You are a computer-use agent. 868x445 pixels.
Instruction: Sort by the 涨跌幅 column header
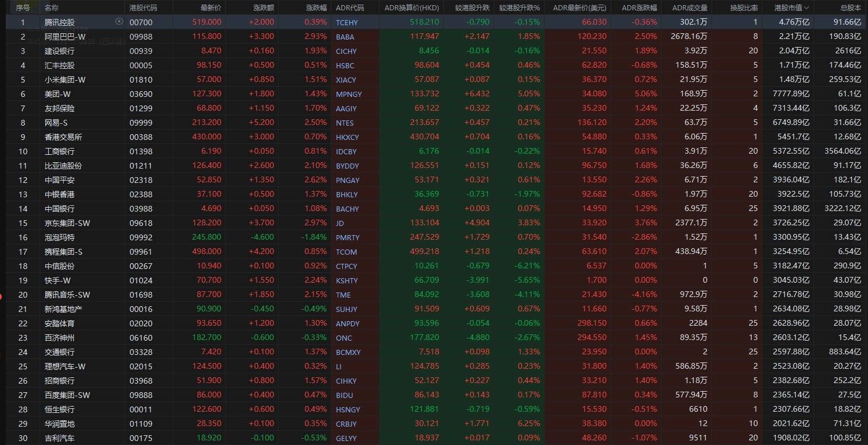tap(316, 8)
